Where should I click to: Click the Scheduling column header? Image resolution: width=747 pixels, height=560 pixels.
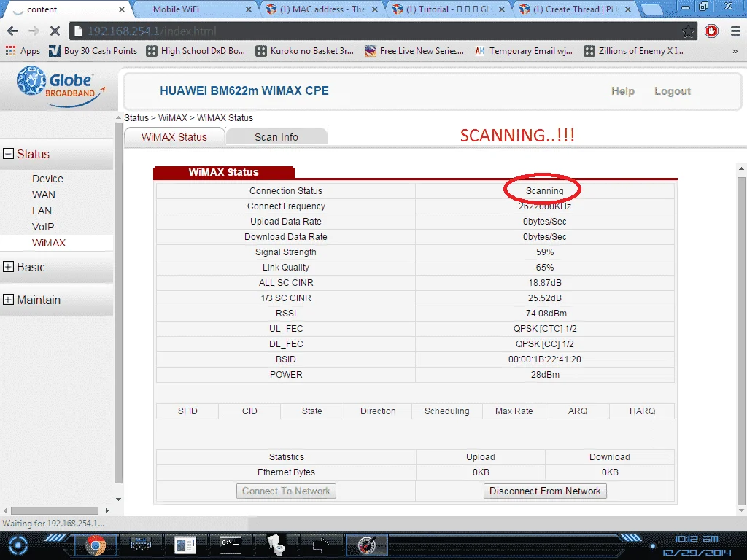447,411
